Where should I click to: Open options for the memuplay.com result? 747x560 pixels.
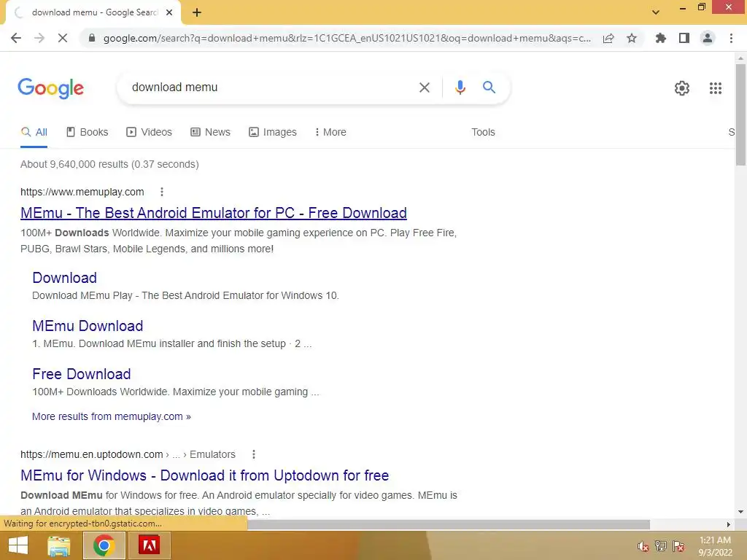[162, 192]
